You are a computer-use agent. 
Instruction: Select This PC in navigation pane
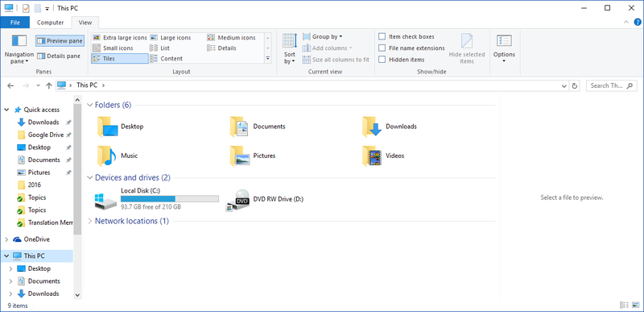pyautogui.click(x=37, y=256)
